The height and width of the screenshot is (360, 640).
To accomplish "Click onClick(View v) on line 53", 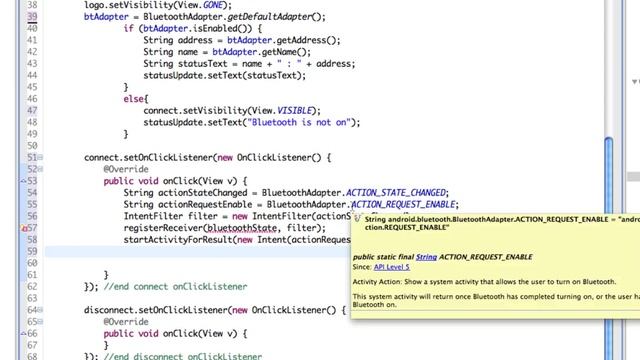I will [x=200, y=181].
